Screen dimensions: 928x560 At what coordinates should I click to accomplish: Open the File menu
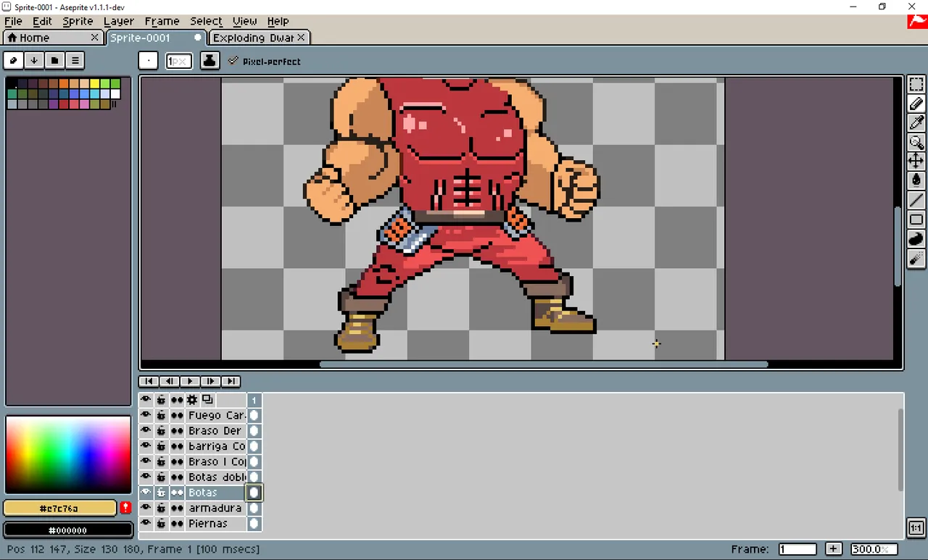click(13, 21)
